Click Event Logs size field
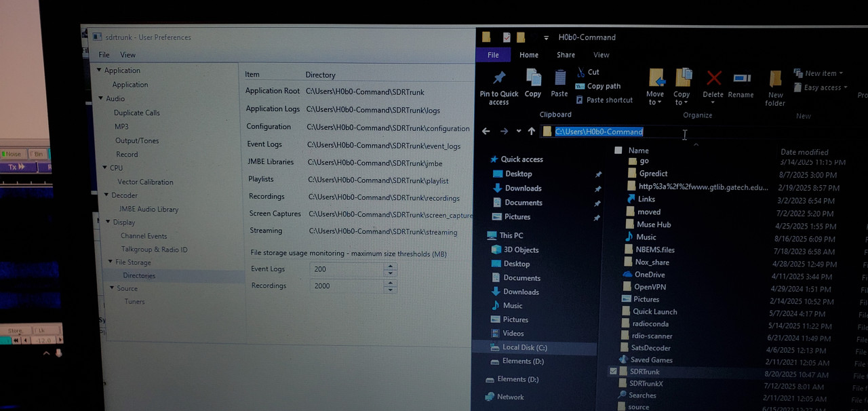This screenshot has width=868, height=411. [x=347, y=269]
